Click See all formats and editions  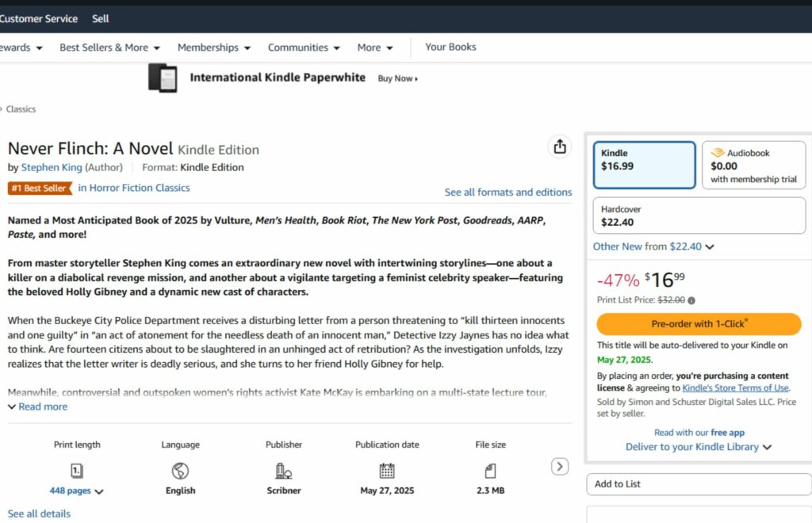coord(508,193)
